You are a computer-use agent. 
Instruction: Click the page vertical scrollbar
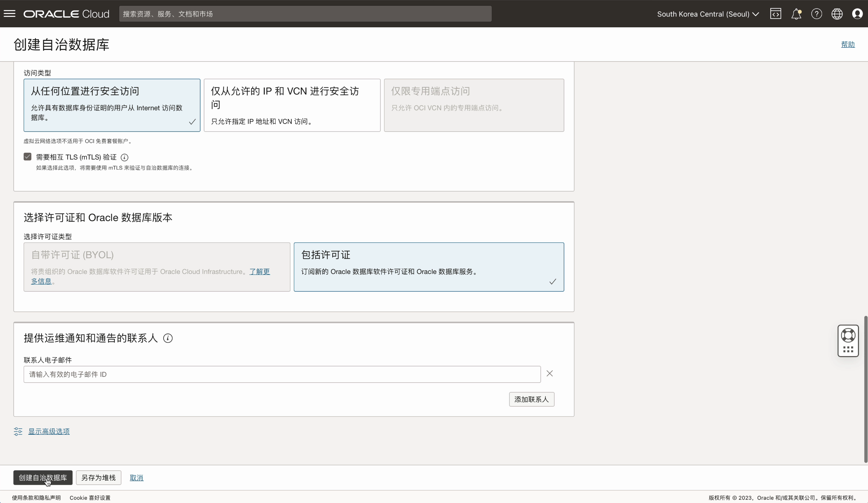866,389
